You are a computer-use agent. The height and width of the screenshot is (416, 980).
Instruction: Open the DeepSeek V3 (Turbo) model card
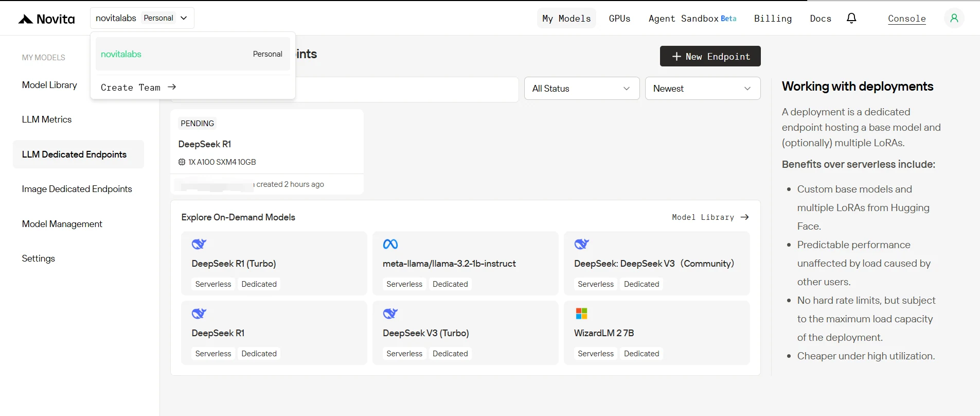(465, 333)
